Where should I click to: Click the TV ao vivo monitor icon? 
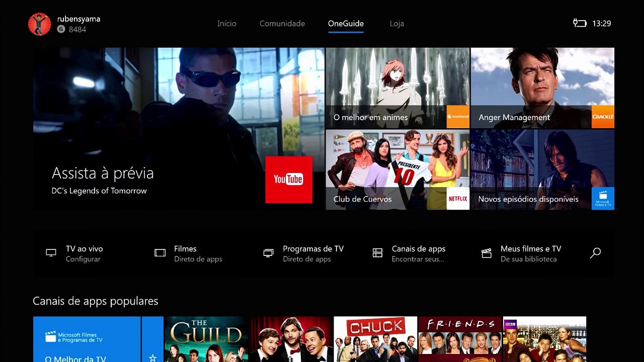point(51,253)
